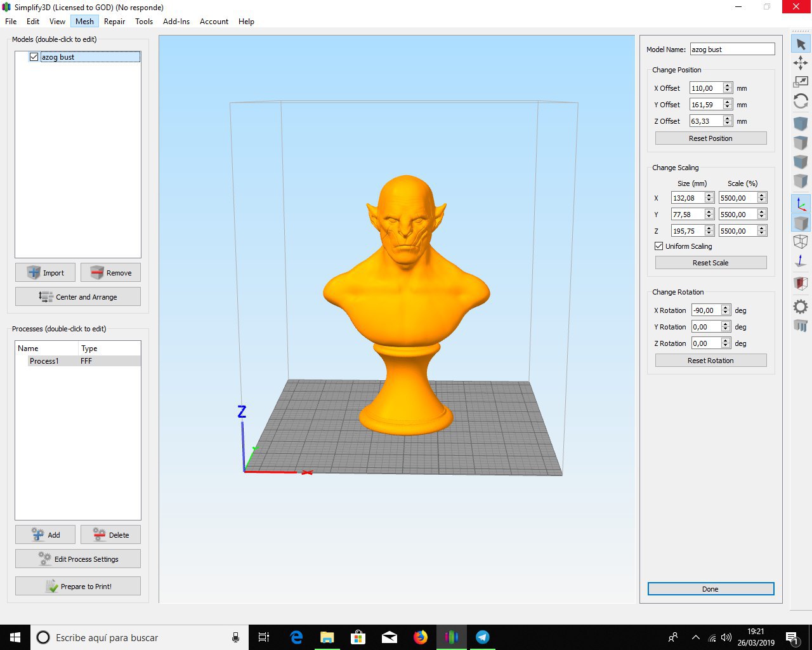
Task: Select the rotate model tool
Action: [x=801, y=101]
